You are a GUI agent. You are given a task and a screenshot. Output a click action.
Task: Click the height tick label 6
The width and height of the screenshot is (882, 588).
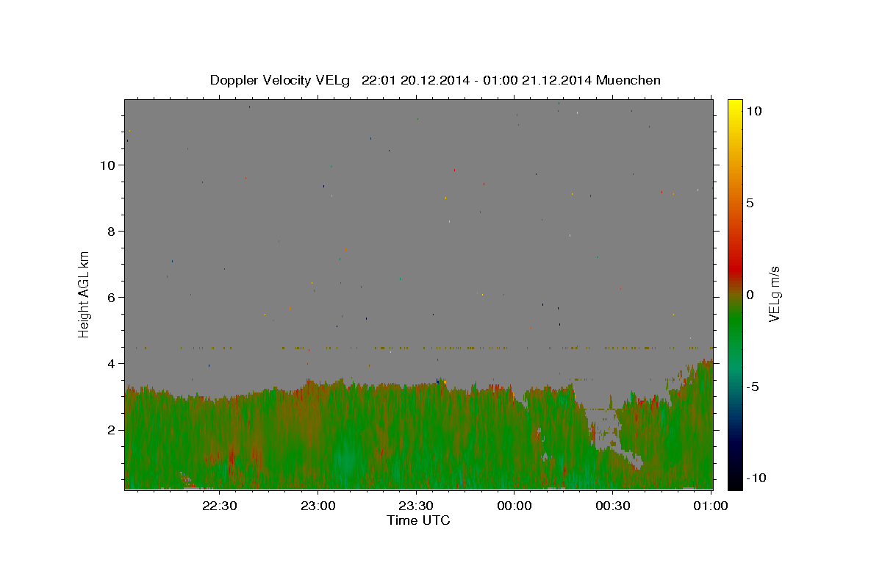[x=112, y=297]
